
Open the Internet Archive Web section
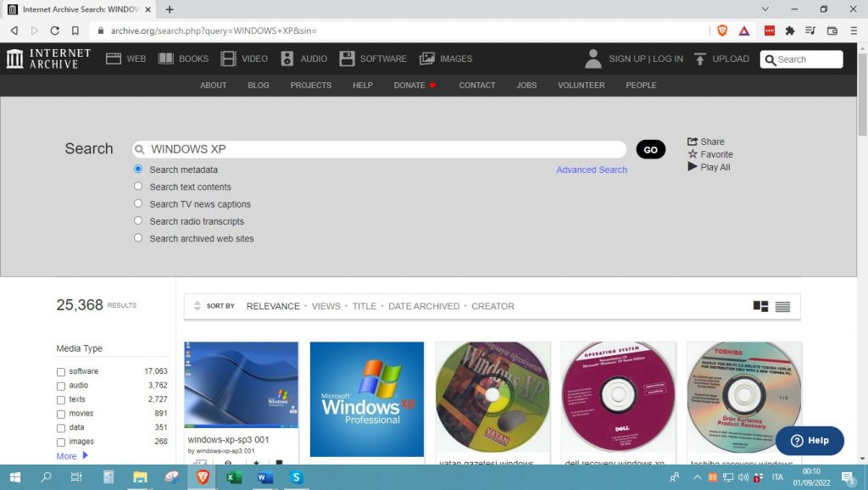click(125, 58)
